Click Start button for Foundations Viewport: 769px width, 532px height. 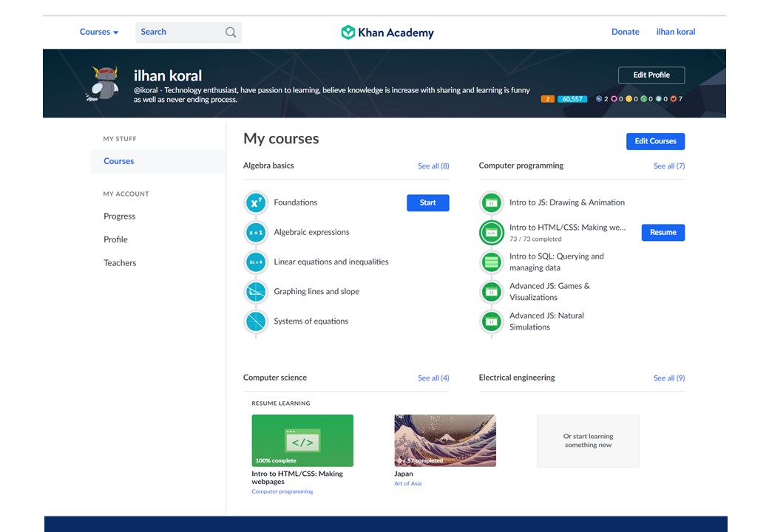(427, 202)
